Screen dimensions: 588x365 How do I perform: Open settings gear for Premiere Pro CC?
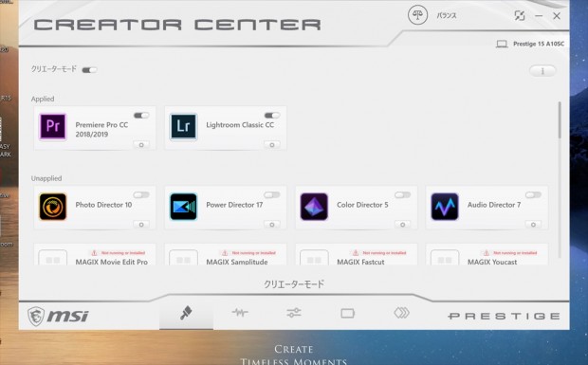click(141, 145)
